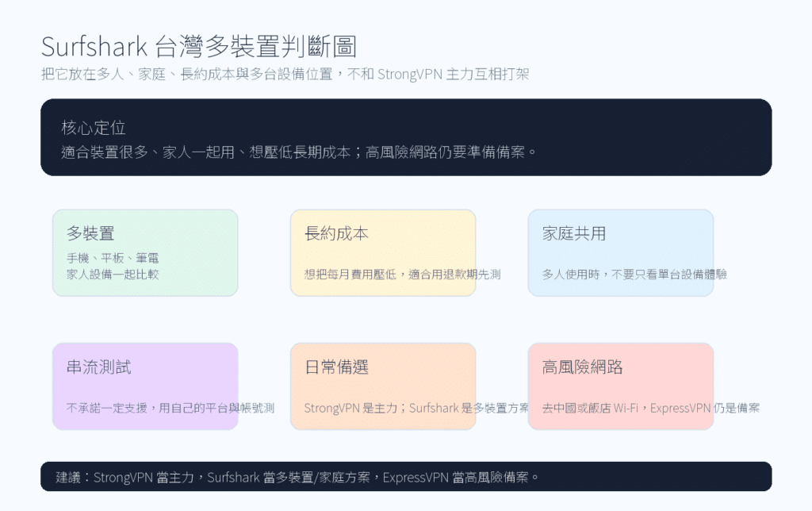The image size is (812, 511).
Task: Select the 核心定位 heading in dark banner
Action: [94, 128]
